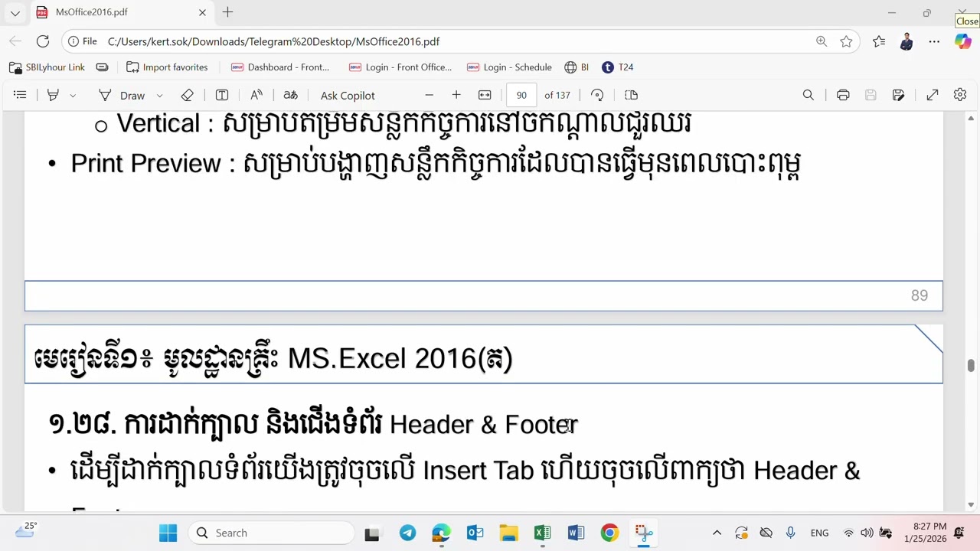Select the Erase tool
The image size is (980, 551).
187,95
